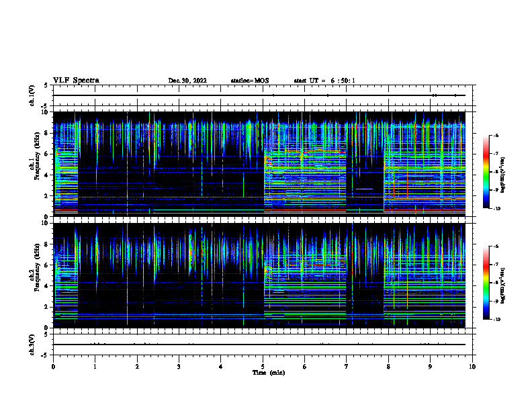This screenshot has width=532, height=411.
Task: Click the "-10" value on ch.2 colorbar
Action: pos(496,320)
